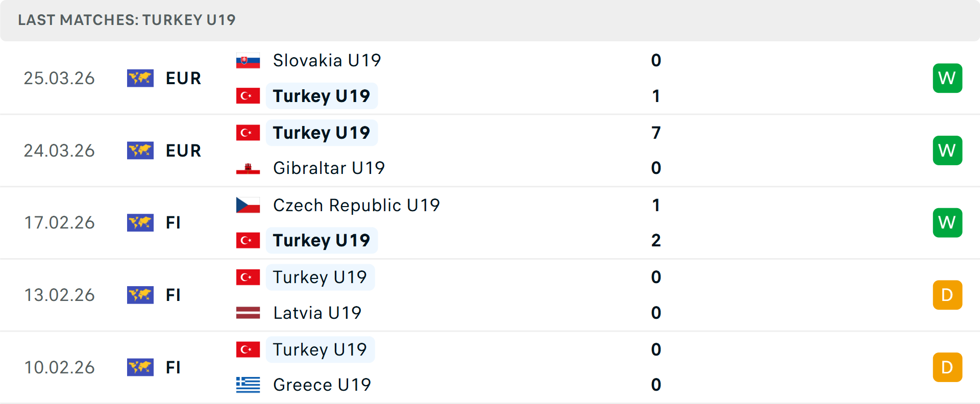
Task: Click the Slovakia U19 flag icon
Action: pyautogui.click(x=248, y=61)
